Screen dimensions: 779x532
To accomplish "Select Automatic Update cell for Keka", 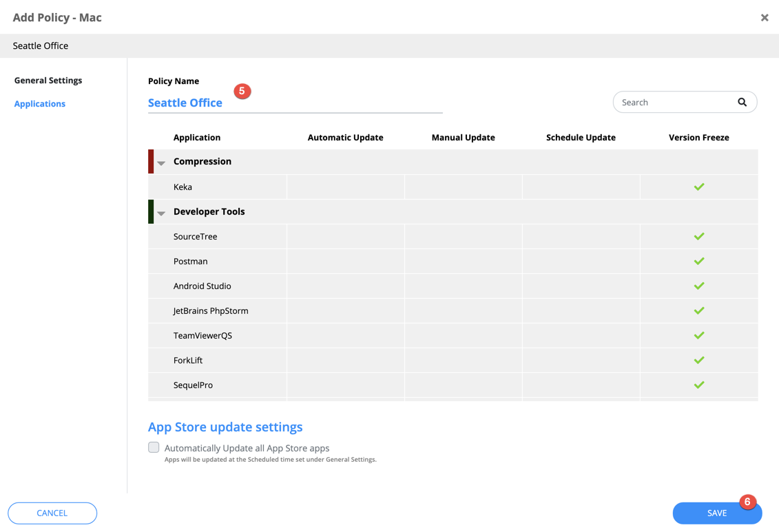I will pos(346,187).
